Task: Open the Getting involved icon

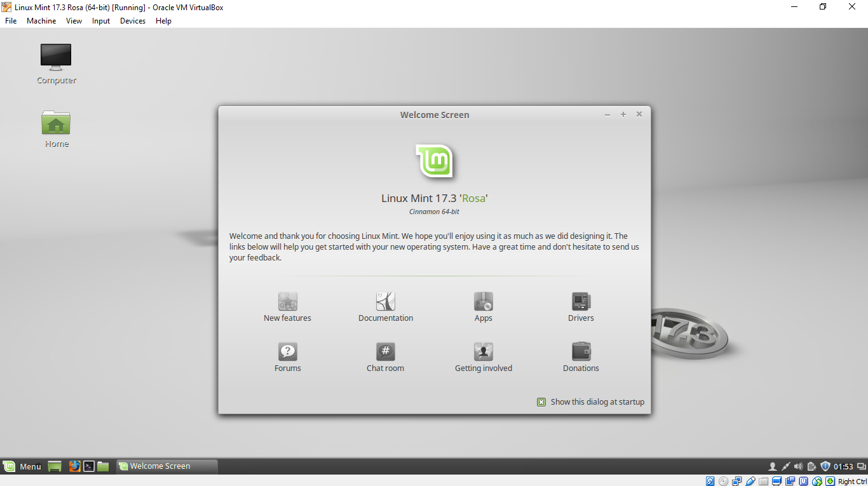Action: pyautogui.click(x=484, y=351)
